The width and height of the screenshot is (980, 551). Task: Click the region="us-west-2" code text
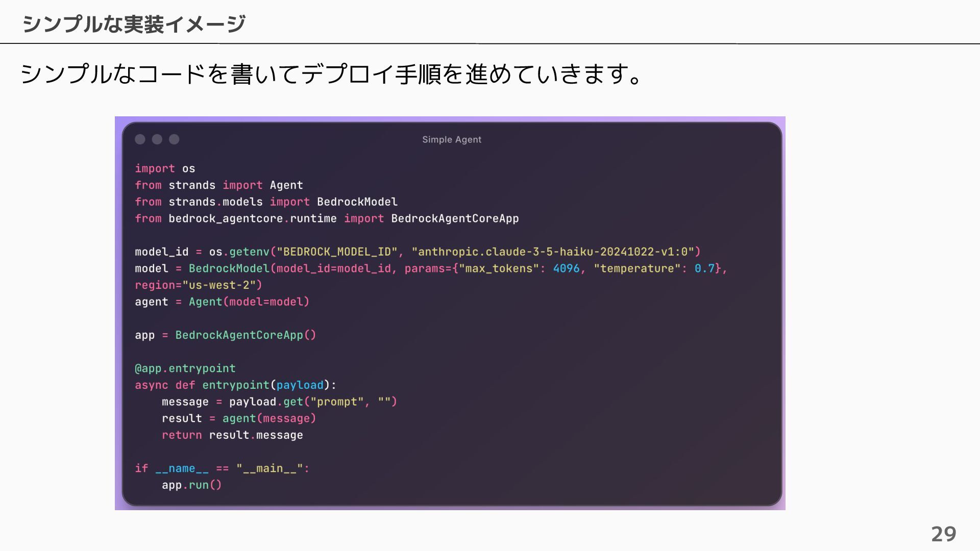click(198, 285)
